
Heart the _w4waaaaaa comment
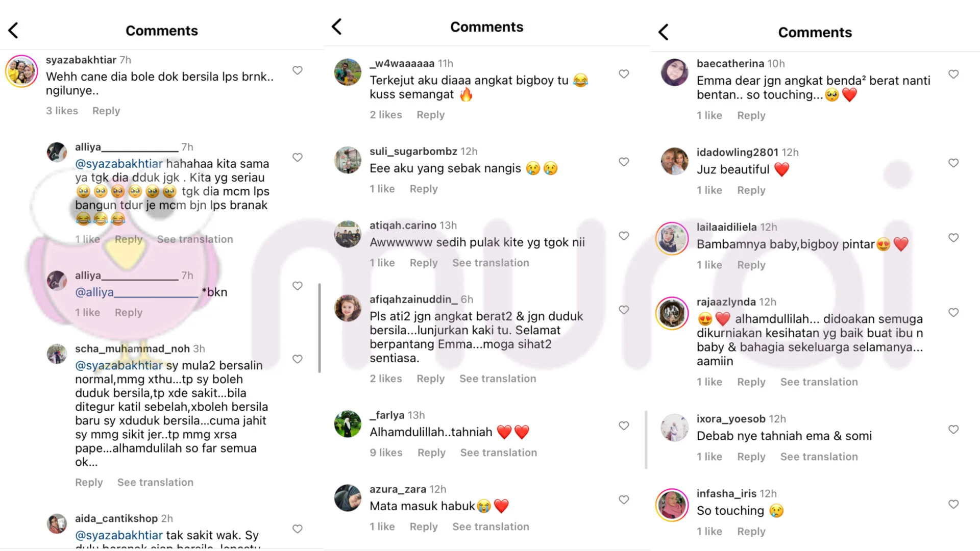point(624,74)
